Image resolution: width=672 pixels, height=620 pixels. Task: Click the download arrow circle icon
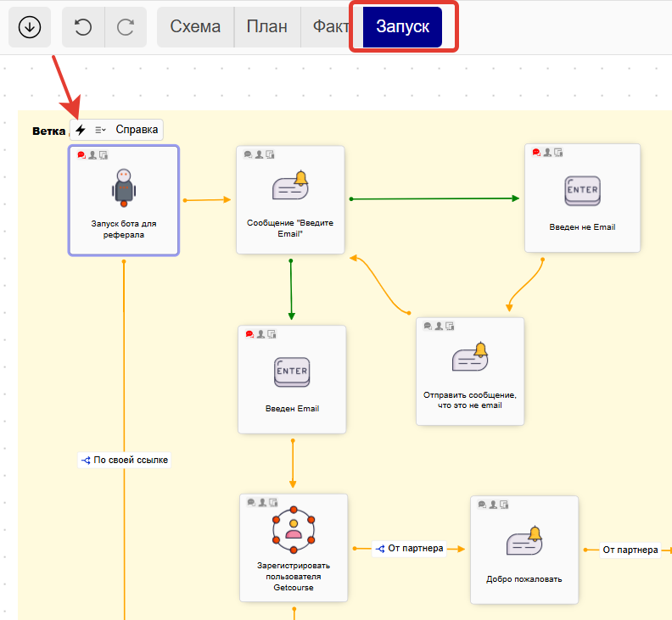click(x=30, y=27)
